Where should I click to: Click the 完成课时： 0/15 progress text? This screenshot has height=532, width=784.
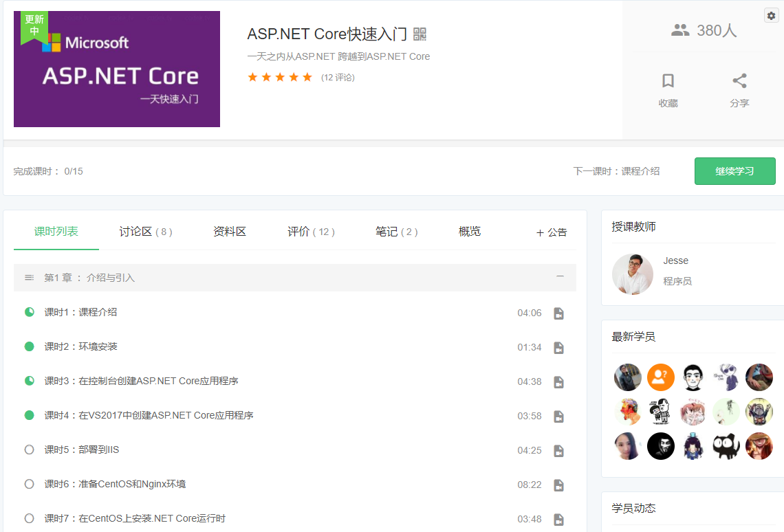click(x=48, y=171)
